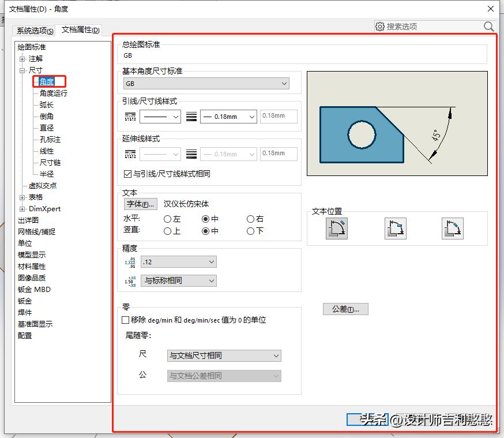504x438 pixels.
Task: Select the first text position option
Action: [x=337, y=229]
